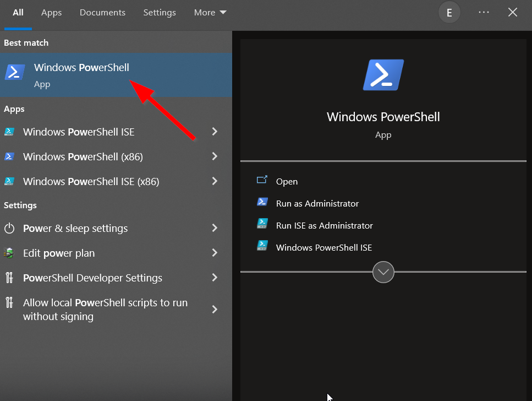Viewport: 532px width, 401px height.
Task: Select Run ISE as Administrator
Action: (x=324, y=225)
